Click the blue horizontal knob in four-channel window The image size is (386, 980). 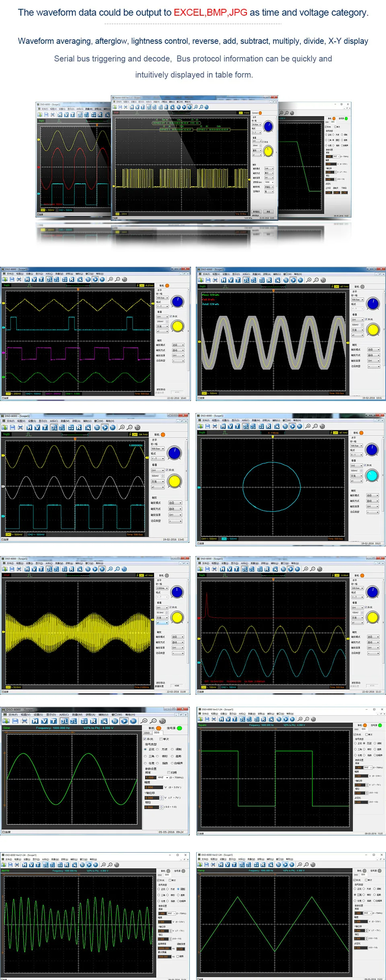point(177,301)
